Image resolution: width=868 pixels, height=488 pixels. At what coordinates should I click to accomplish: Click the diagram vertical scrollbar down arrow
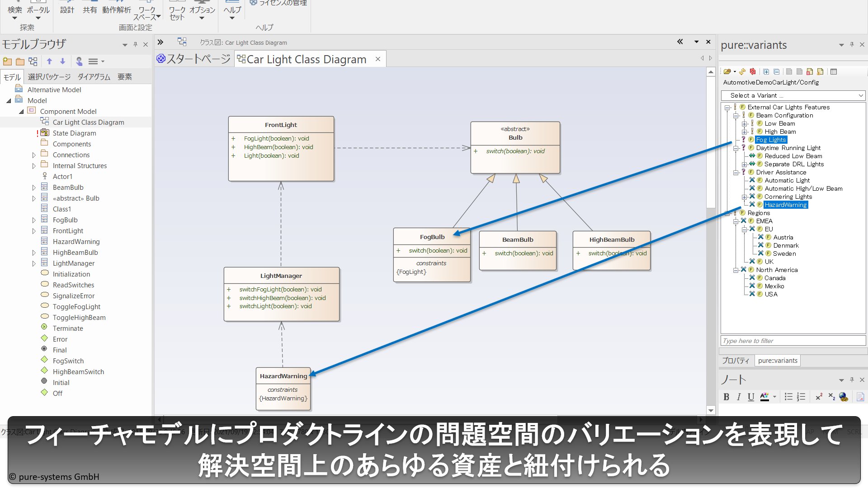[x=711, y=411]
